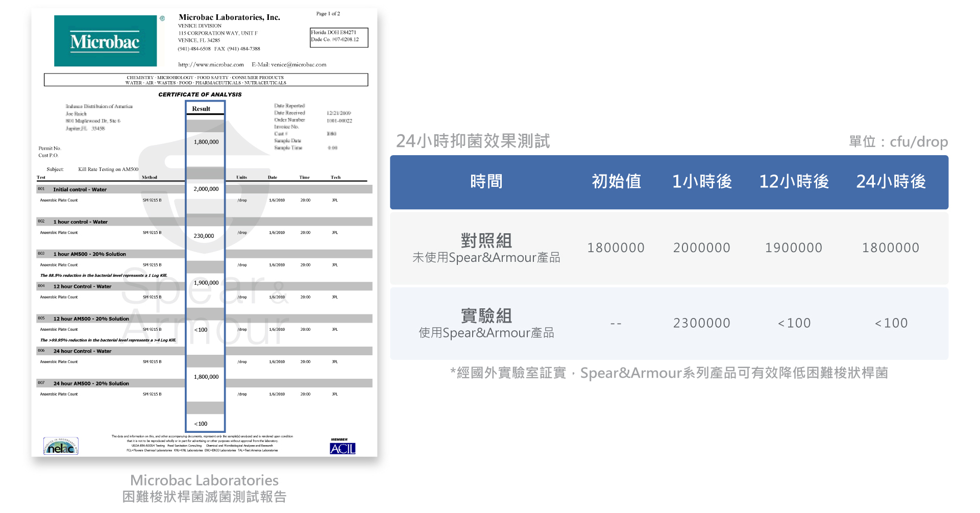Select the 初始值 column header

616,182
